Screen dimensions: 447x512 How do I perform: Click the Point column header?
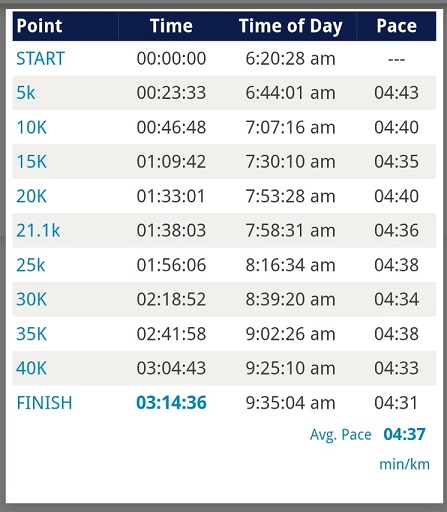click(39, 26)
